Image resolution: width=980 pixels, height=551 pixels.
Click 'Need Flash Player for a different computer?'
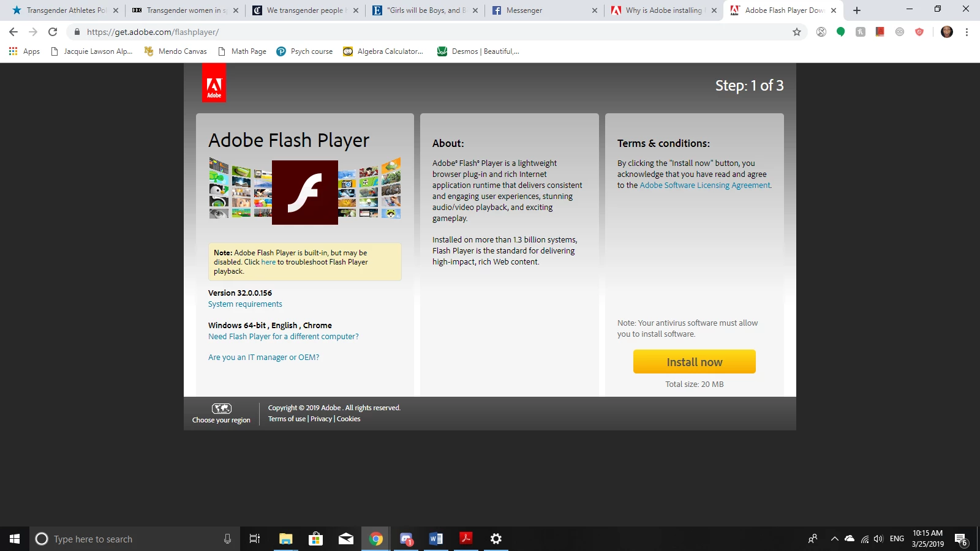284,337
